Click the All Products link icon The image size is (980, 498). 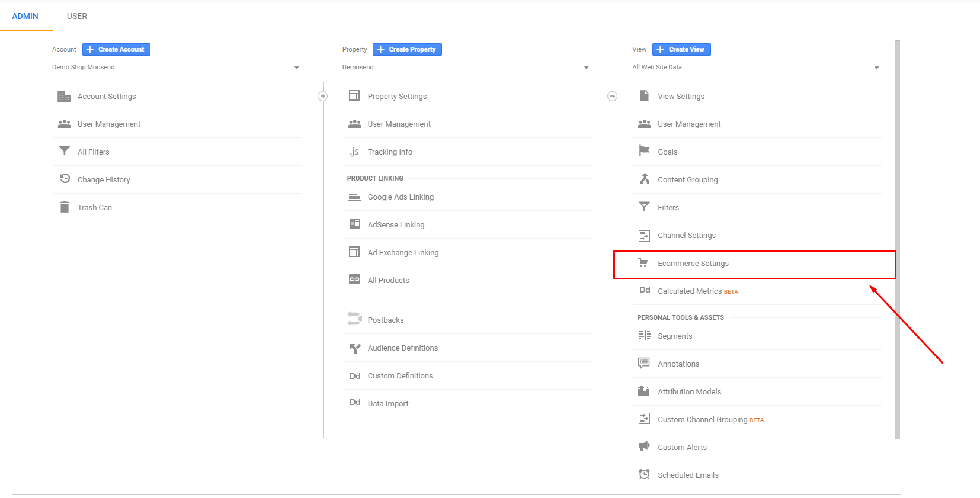coord(354,279)
